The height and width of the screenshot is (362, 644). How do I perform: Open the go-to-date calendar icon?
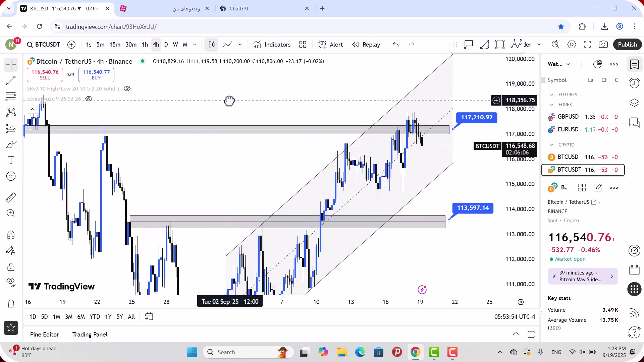coord(149,316)
